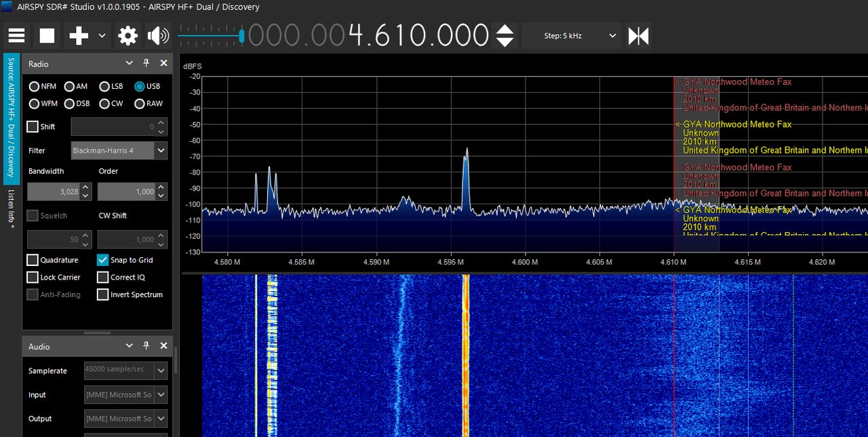Viewport: 868px width, 437px height.
Task: Open the Radio panel options dropdown arrow
Action: coord(130,63)
